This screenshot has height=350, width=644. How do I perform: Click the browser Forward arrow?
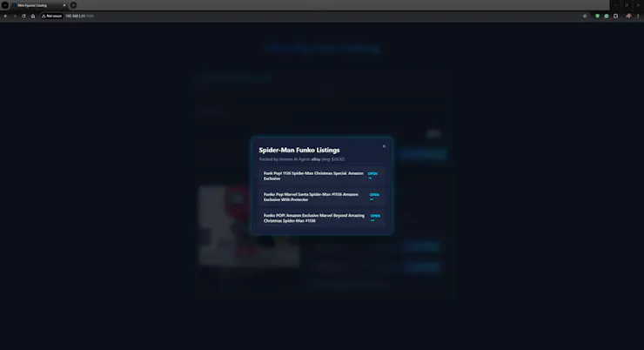15,16
